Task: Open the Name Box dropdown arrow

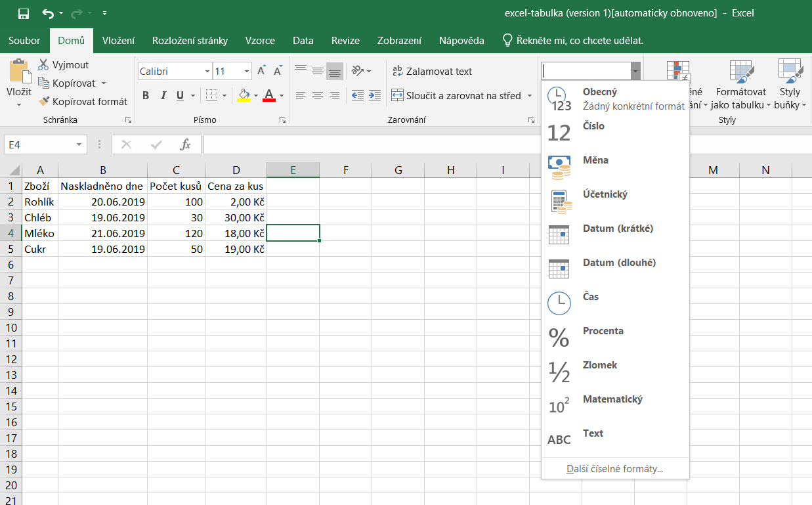Action: pos(79,144)
